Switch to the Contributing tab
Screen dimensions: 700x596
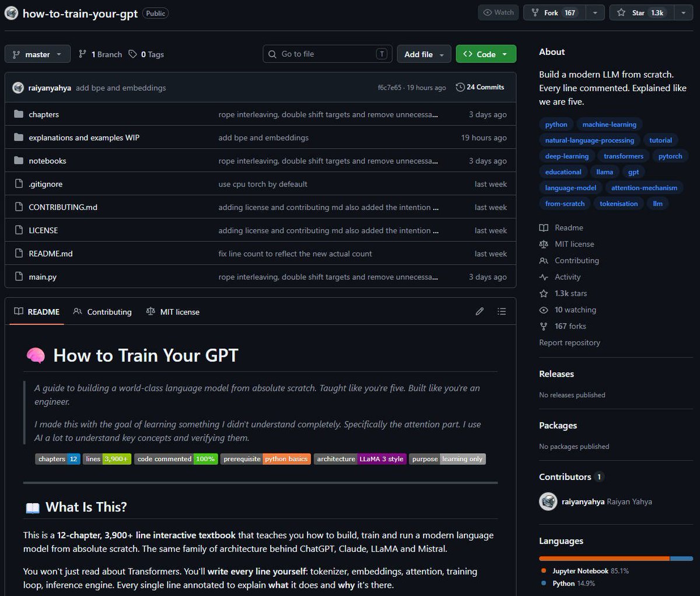pos(102,312)
